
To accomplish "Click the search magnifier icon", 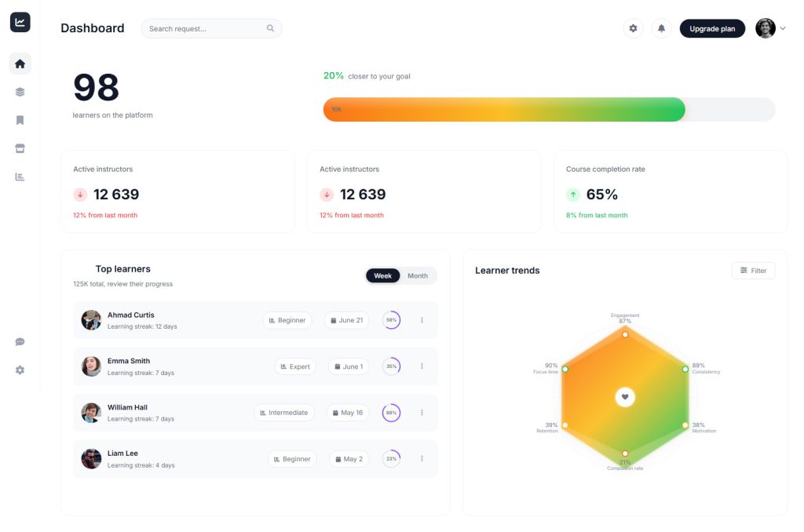I will coord(270,28).
